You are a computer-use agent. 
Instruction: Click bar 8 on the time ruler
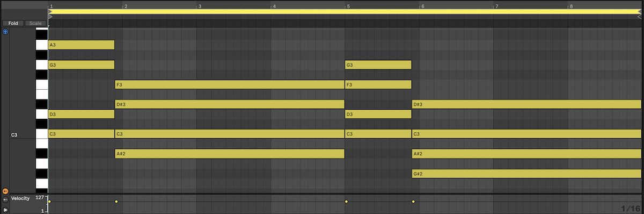571,6
